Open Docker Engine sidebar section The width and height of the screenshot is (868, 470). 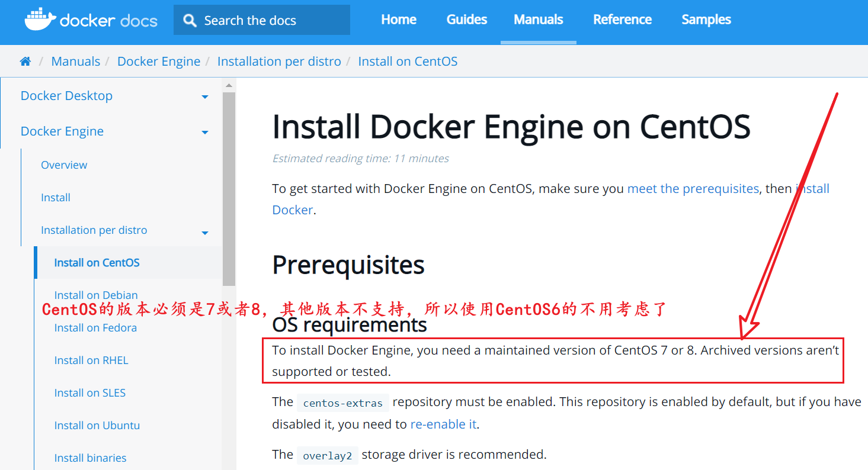(x=62, y=131)
